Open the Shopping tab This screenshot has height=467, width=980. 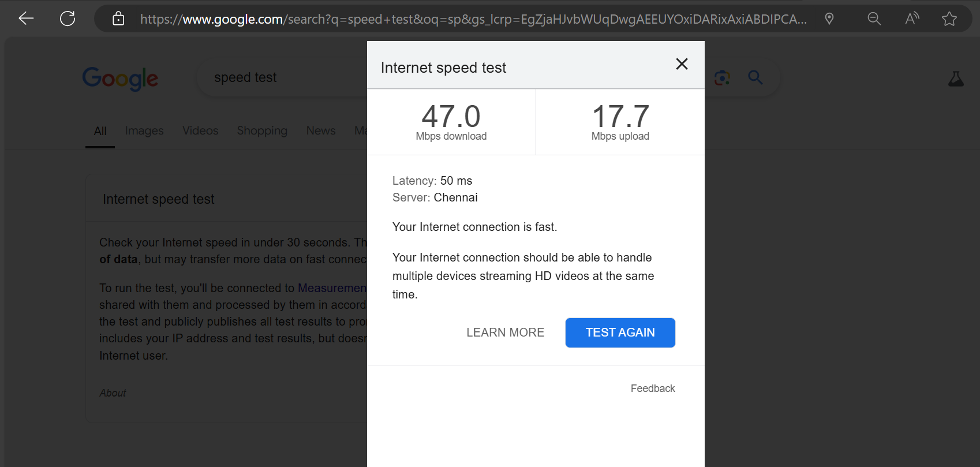[x=262, y=131]
